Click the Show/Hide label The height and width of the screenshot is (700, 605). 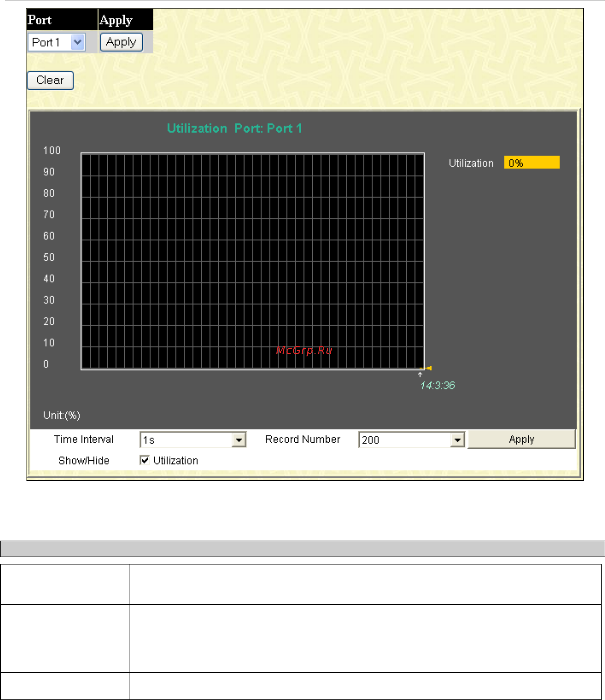[x=84, y=461]
